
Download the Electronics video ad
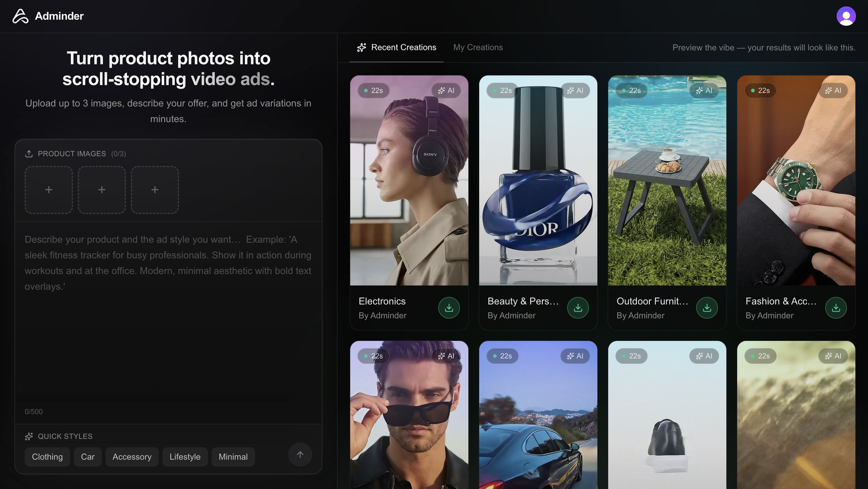coord(449,308)
